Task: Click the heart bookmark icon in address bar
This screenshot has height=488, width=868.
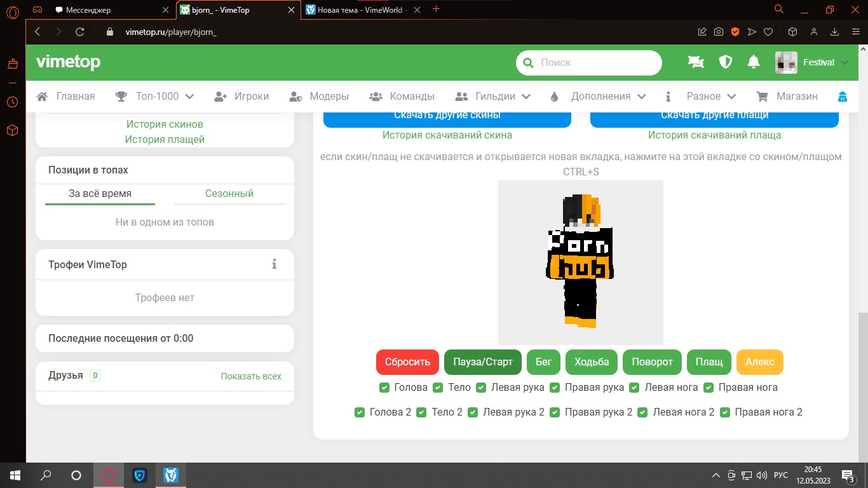Action: (x=768, y=32)
